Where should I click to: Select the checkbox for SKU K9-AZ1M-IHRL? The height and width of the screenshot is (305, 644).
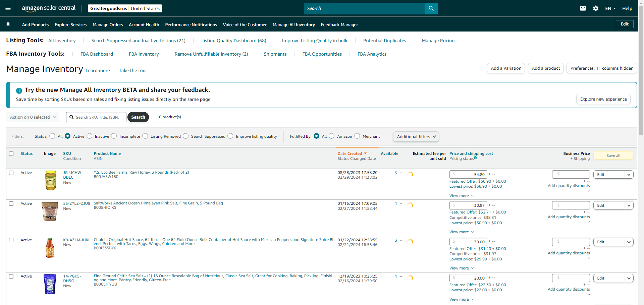click(x=11, y=240)
